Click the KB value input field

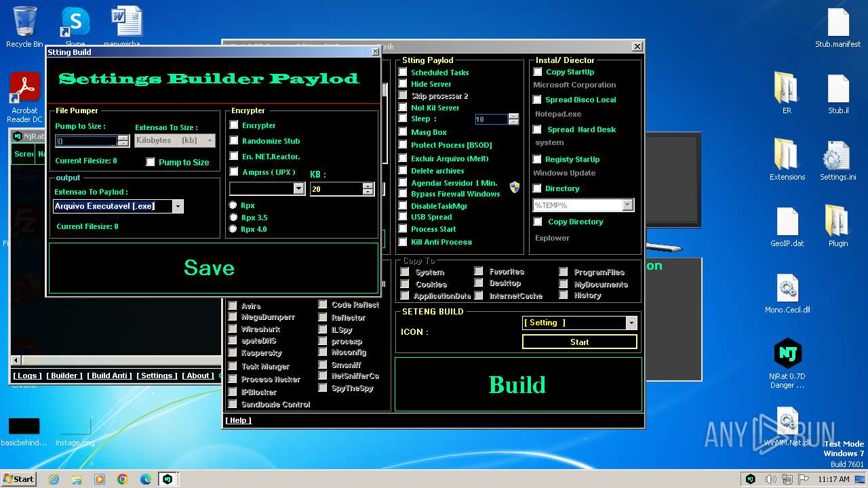coord(336,189)
